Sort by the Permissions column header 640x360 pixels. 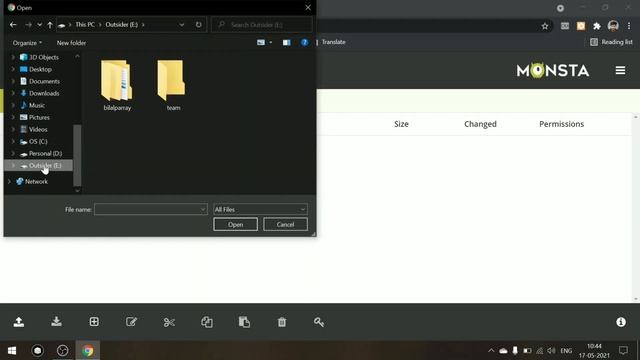coord(561,124)
